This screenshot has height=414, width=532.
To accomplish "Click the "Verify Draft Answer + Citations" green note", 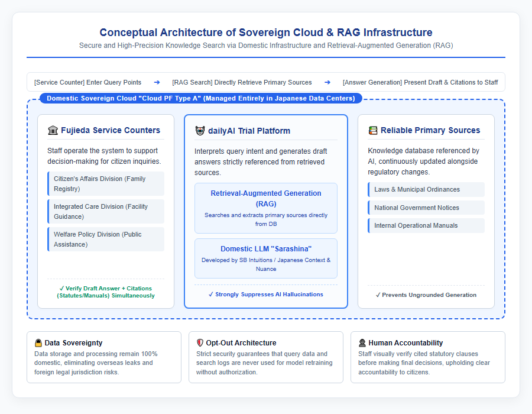I will (x=106, y=292).
